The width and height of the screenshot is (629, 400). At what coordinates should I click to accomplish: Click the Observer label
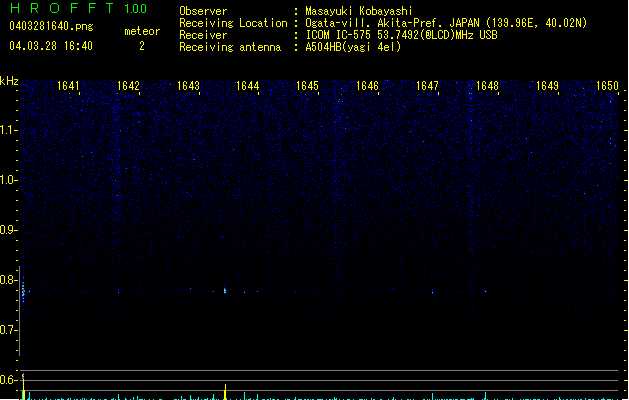(203, 11)
